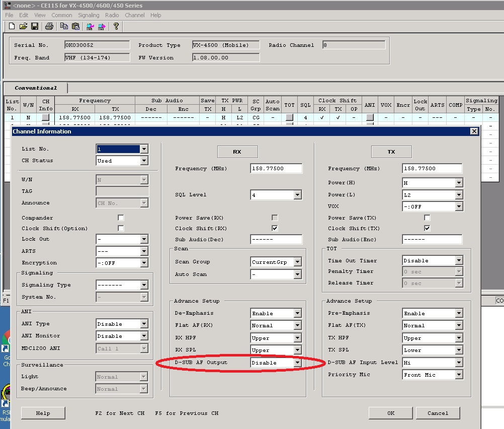
Task: Click the TX Frequency (MHz) input field
Action: 432,168
